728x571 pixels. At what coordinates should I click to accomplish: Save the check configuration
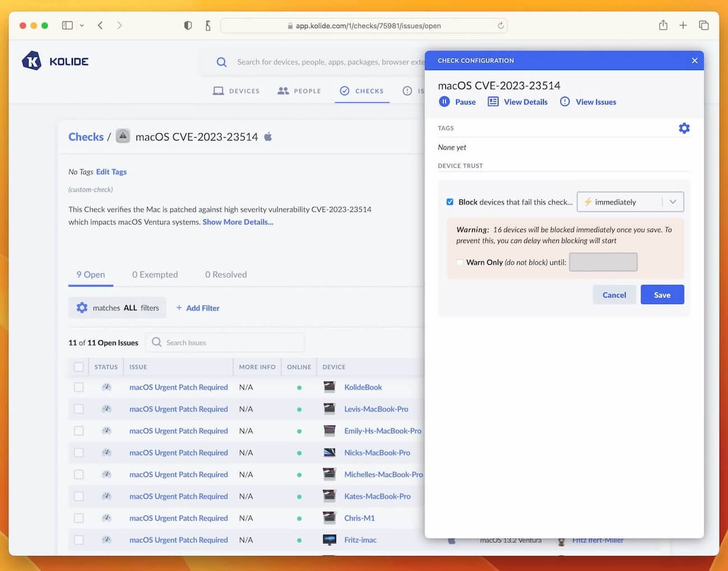coord(662,294)
